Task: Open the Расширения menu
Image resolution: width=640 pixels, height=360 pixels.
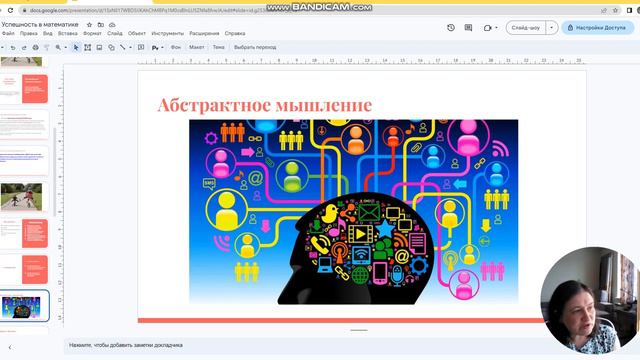Action: tap(204, 33)
